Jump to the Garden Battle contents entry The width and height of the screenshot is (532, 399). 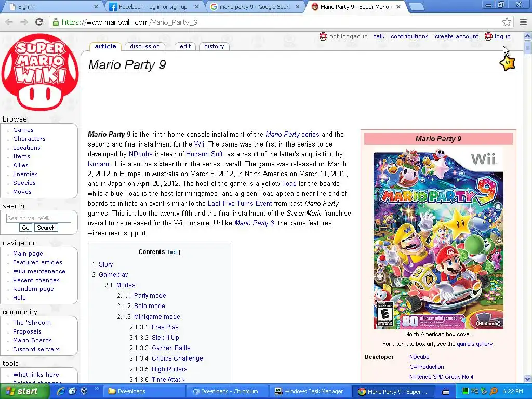[x=171, y=348]
